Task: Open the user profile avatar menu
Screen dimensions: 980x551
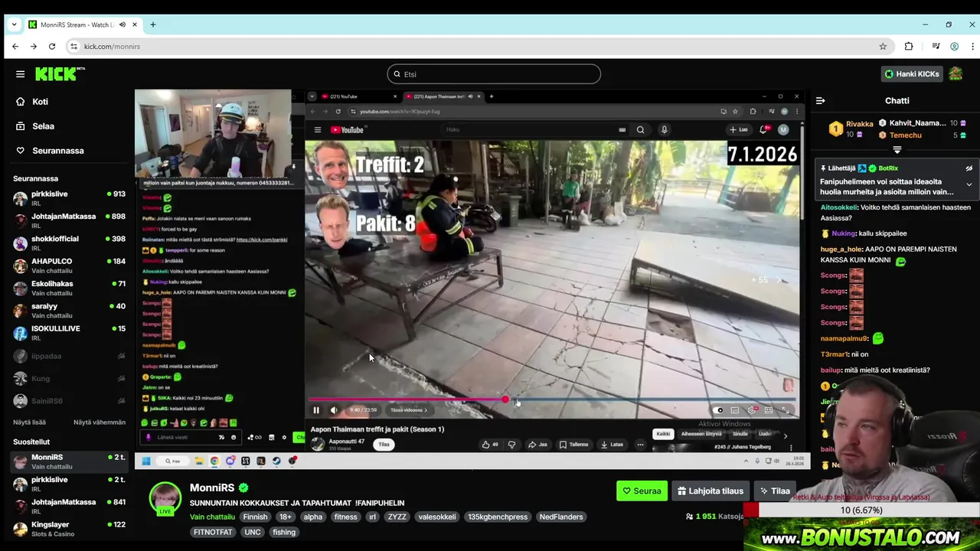Action: point(955,74)
